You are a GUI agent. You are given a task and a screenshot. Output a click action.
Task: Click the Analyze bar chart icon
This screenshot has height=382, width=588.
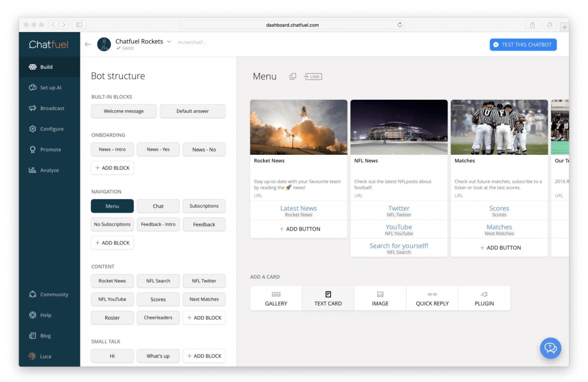[x=33, y=170]
